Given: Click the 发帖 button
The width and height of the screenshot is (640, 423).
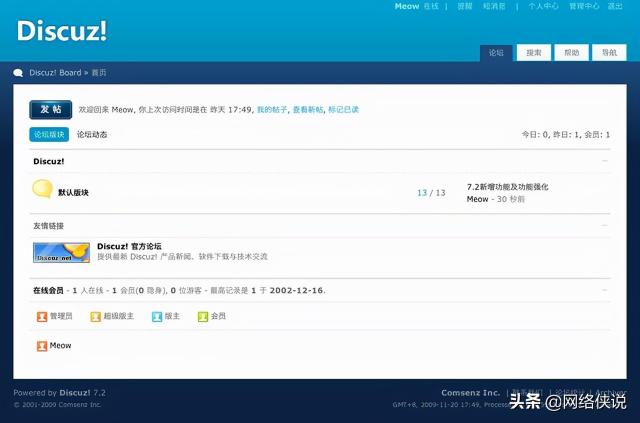Looking at the screenshot, I should coord(51,109).
